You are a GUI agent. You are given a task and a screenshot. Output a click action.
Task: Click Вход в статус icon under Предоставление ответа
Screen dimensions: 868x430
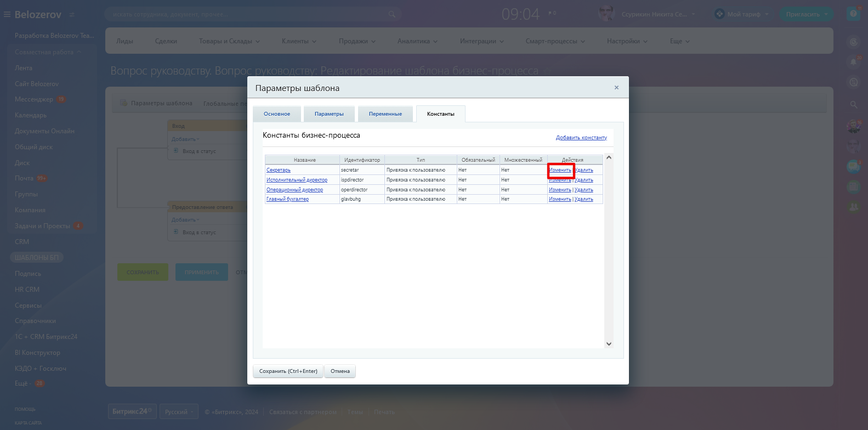(176, 232)
